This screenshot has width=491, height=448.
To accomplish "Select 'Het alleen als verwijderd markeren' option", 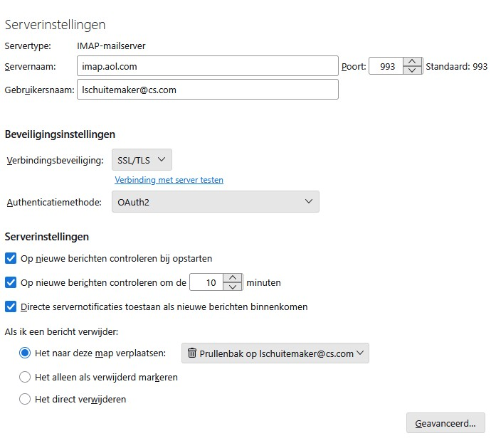I will point(25,377).
